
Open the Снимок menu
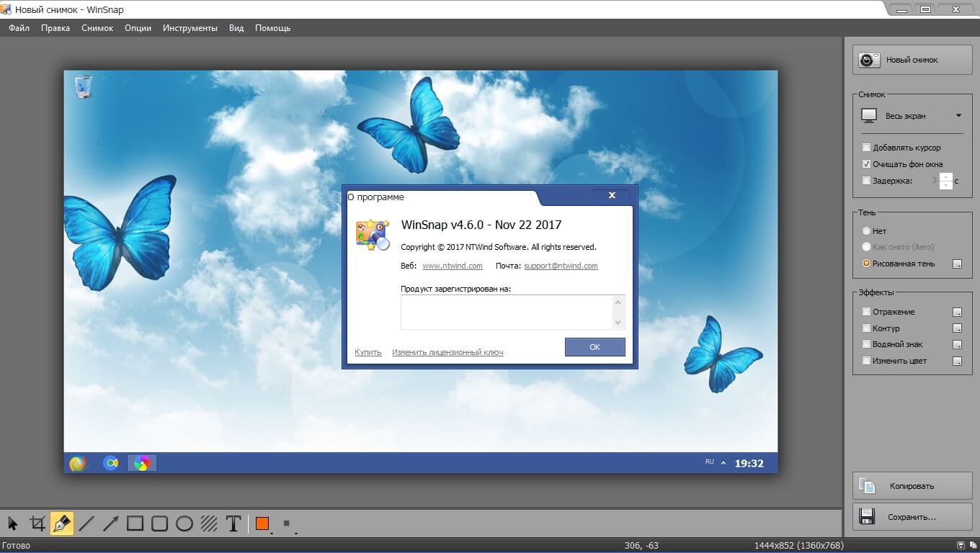tap(97, 28)
